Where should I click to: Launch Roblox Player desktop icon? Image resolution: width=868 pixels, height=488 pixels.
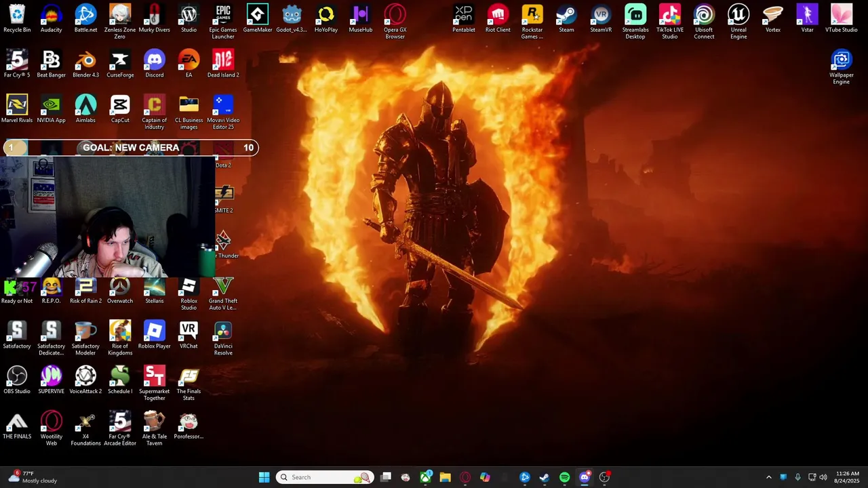(154, 335)
